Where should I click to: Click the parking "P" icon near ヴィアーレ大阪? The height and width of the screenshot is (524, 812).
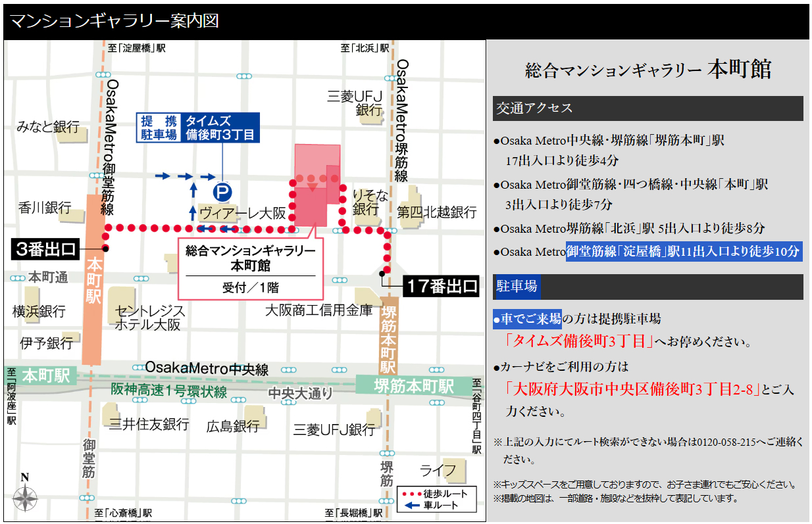pyautogui.click(x=222, y=191)
